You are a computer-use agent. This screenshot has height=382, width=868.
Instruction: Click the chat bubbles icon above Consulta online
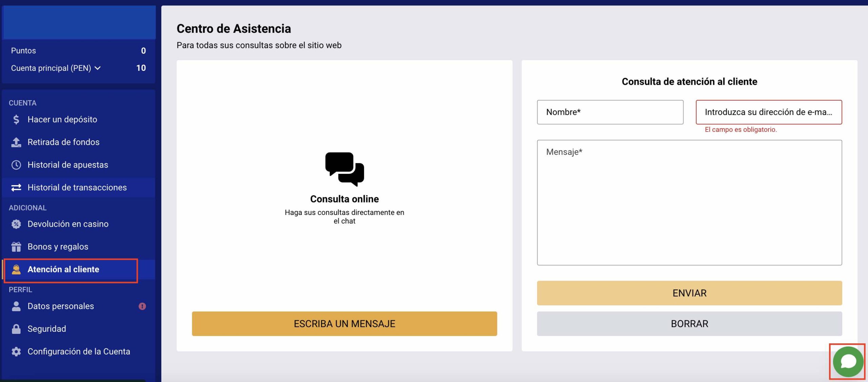(x=344, y=169)
